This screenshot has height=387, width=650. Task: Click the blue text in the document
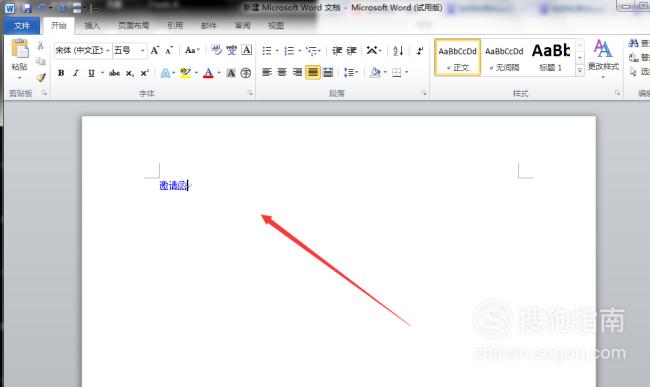[174, 186]
